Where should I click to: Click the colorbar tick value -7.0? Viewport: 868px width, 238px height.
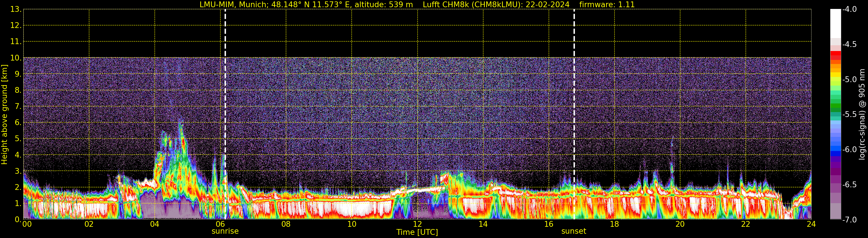[x=850, y=220]
